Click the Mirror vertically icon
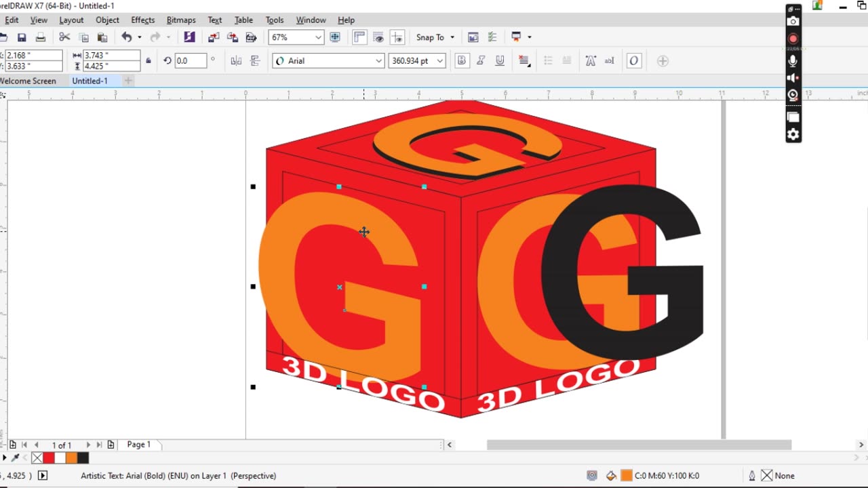Screen dimensions: 868x488 coord(255,61)
